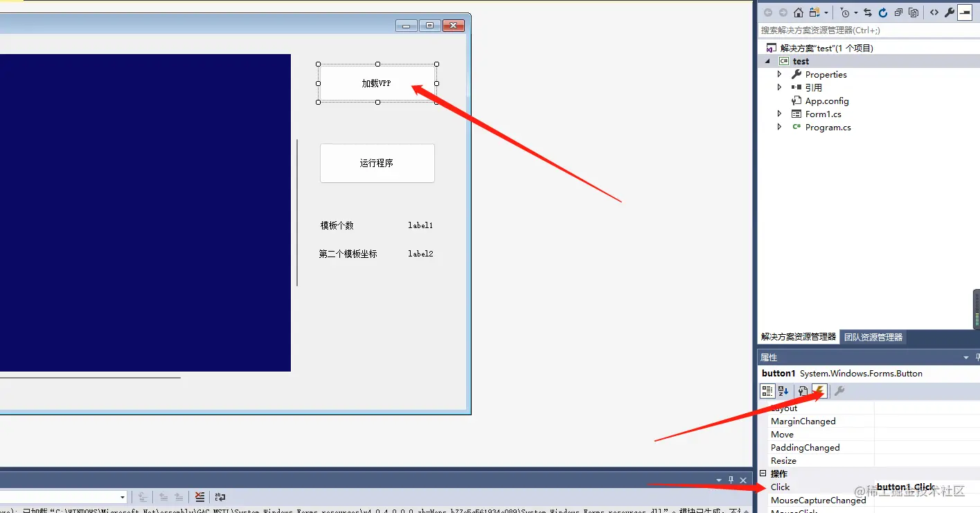Go to Solution Explorer home view
980x513 pixels.
point(799,12)
